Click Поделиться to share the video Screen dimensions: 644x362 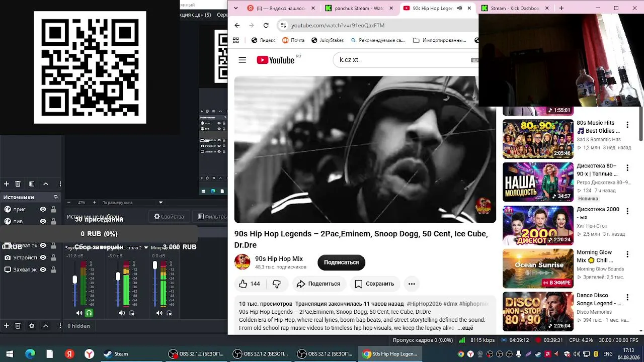click(318, 284)
